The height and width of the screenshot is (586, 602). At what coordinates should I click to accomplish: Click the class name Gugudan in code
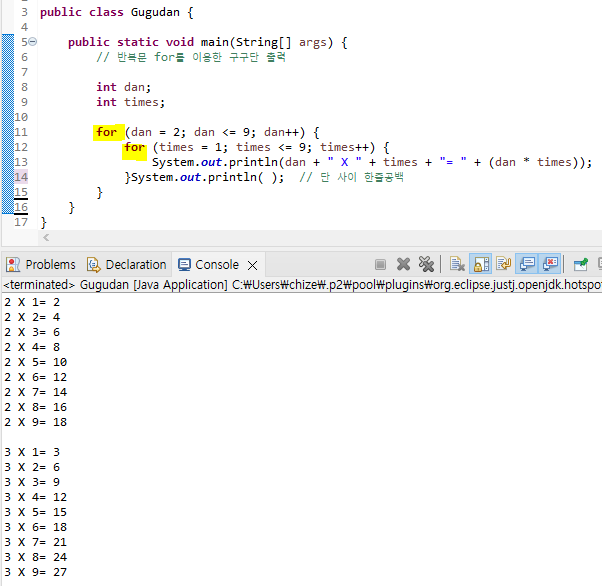(x=155, y=12)
